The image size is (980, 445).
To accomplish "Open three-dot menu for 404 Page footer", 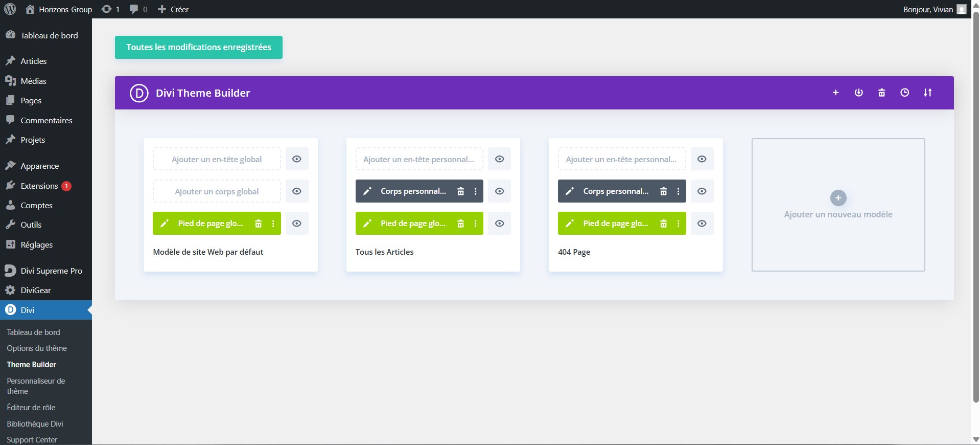I will tap(679, 224).
